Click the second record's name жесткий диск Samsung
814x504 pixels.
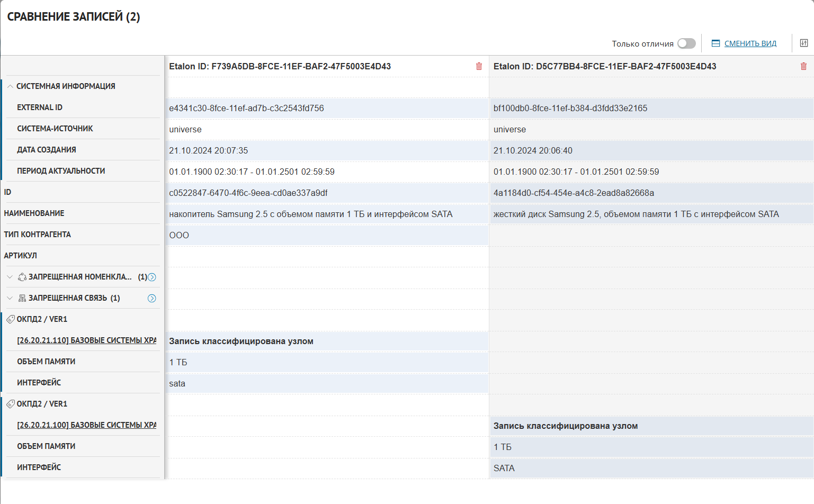tap(636, 214)
